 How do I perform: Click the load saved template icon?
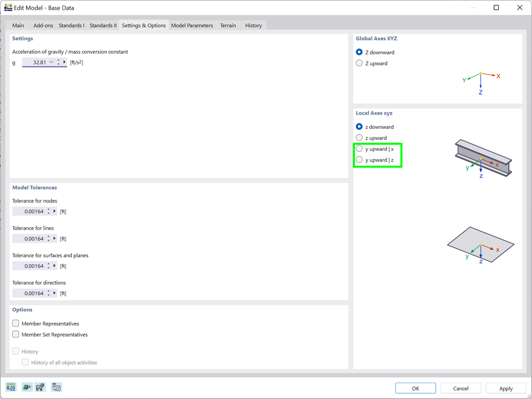[x=27, y=387]
